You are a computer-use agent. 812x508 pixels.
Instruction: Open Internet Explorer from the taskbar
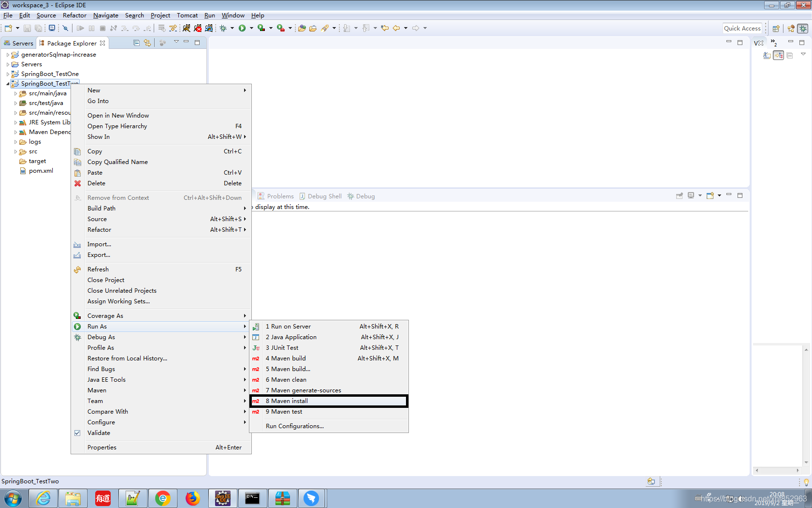click(x=43, y=498)
